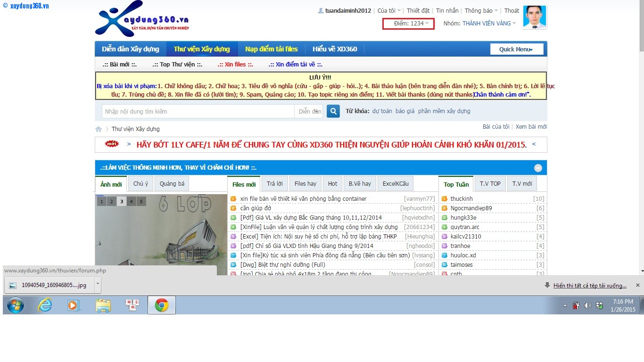644x362 pixels.
Task: Click the search input field
Action: point(198,111)
